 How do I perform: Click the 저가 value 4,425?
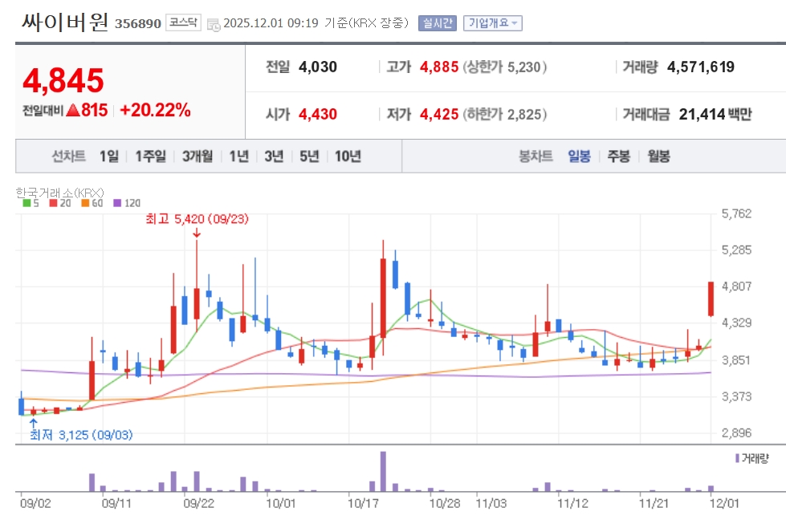(439, 114)
